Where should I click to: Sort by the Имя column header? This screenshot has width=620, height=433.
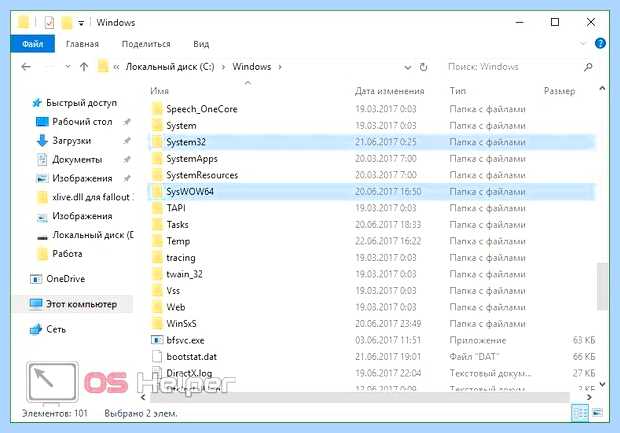tap(159, 91)
